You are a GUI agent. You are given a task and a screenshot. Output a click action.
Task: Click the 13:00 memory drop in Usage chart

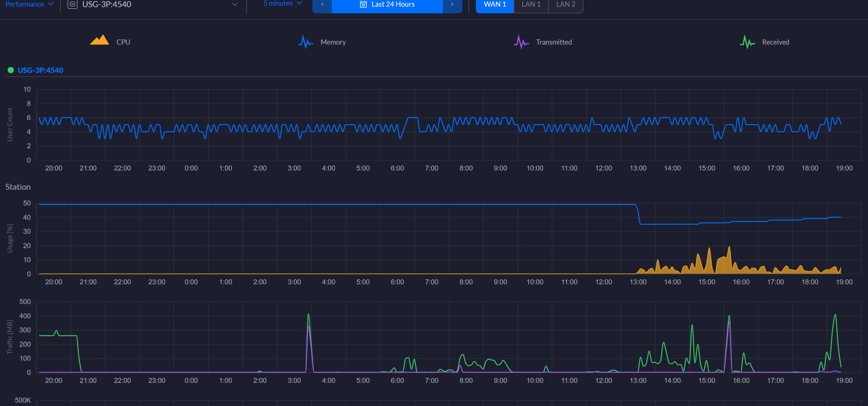point(638,214)
